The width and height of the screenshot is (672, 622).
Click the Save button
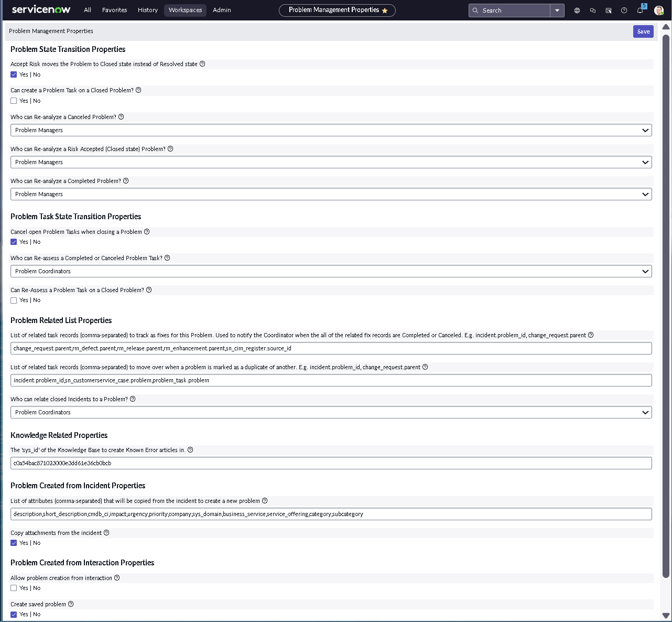coord(643,31)
